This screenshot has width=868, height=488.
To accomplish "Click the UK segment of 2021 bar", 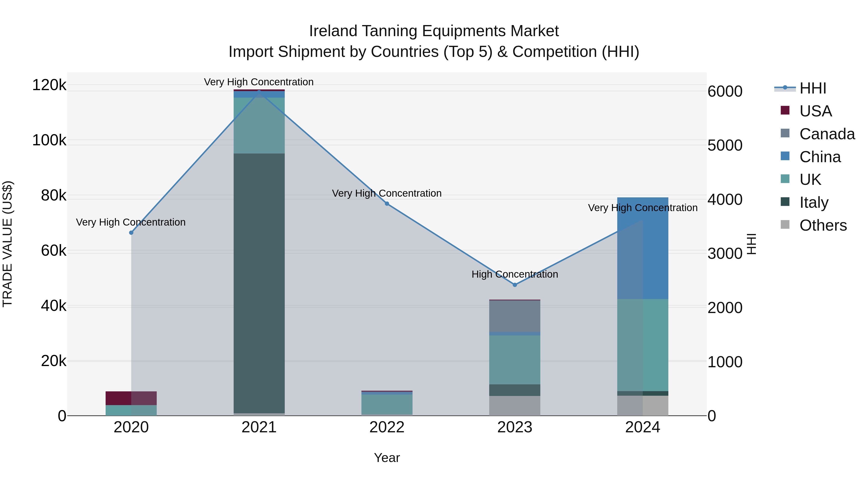I will pos(259,126).
